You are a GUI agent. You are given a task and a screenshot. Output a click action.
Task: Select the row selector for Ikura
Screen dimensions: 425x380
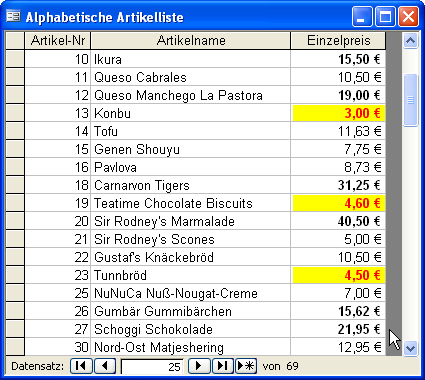(x=15, y=59)
